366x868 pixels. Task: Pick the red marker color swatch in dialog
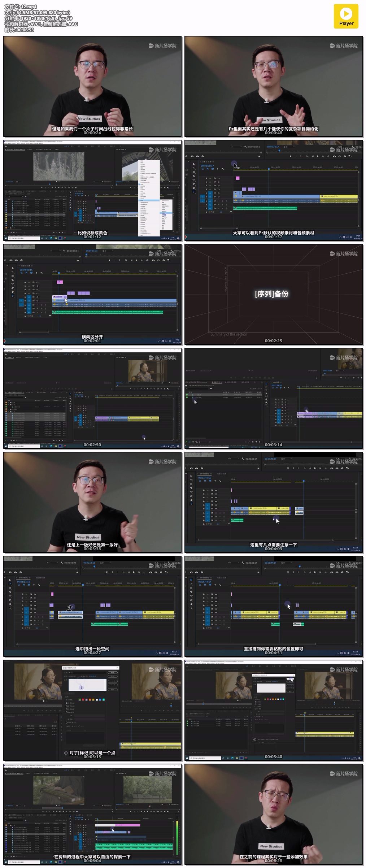click(83, 699)
